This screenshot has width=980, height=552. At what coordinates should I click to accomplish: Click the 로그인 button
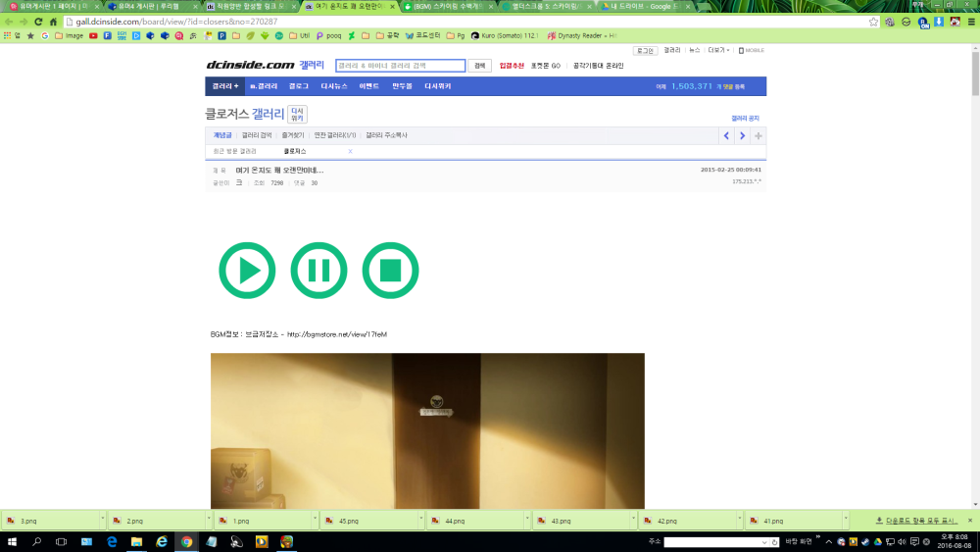tap(645, 50)
